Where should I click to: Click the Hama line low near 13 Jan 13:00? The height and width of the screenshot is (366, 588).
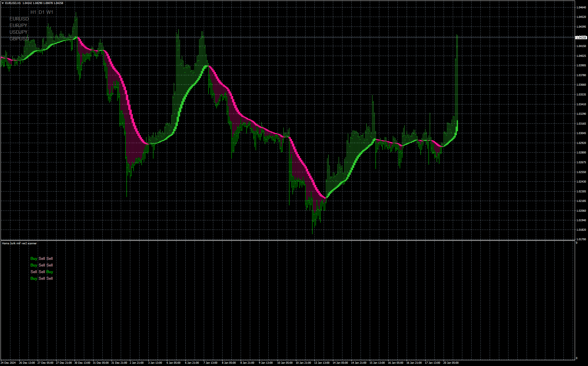click(x=325, y=198)
